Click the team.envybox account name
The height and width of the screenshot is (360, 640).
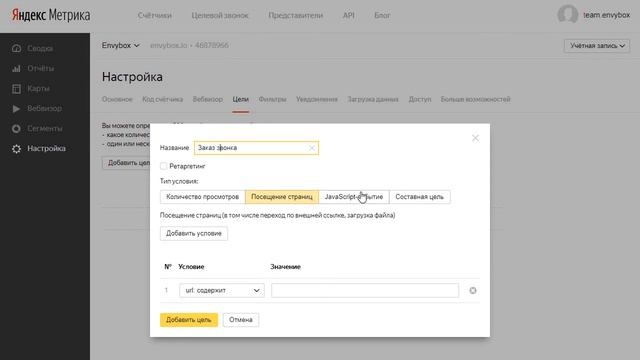(606, 15)
